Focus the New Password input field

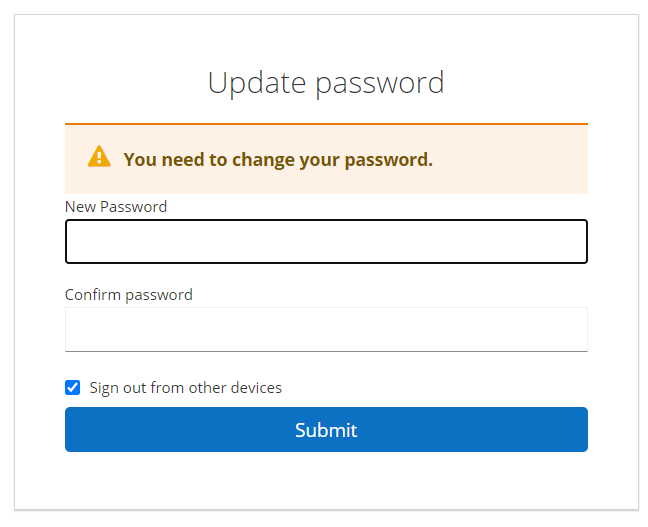(326, 242)
